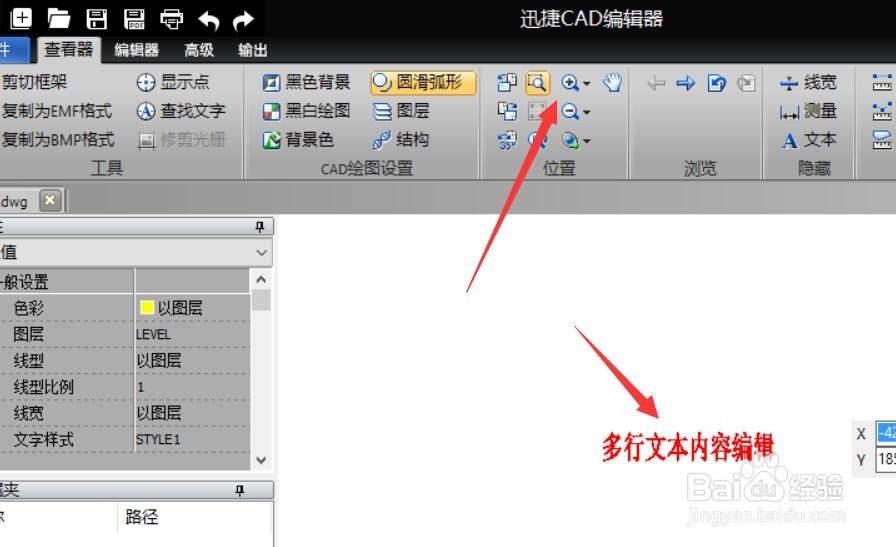Close the dwg document tab
Image resolution: width=896 pixels, height=547 pixels.
(50, 201)
